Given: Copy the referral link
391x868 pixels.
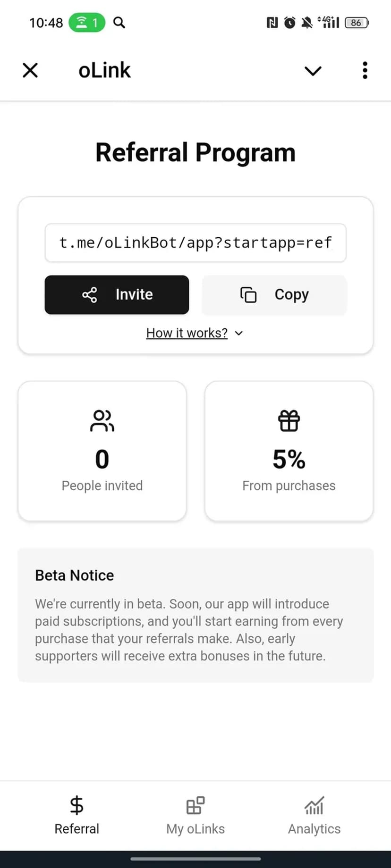Looking at the screenshot, I should coord(274,295).
